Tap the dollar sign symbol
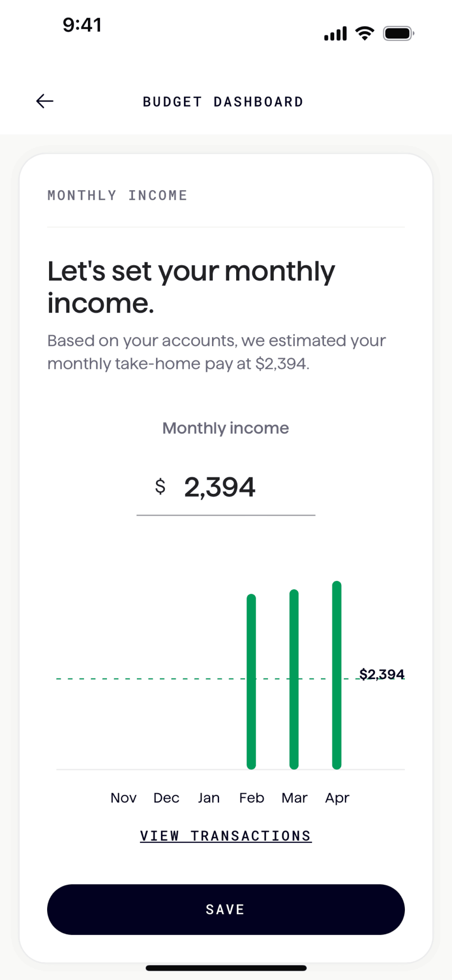 click(160, 487)
